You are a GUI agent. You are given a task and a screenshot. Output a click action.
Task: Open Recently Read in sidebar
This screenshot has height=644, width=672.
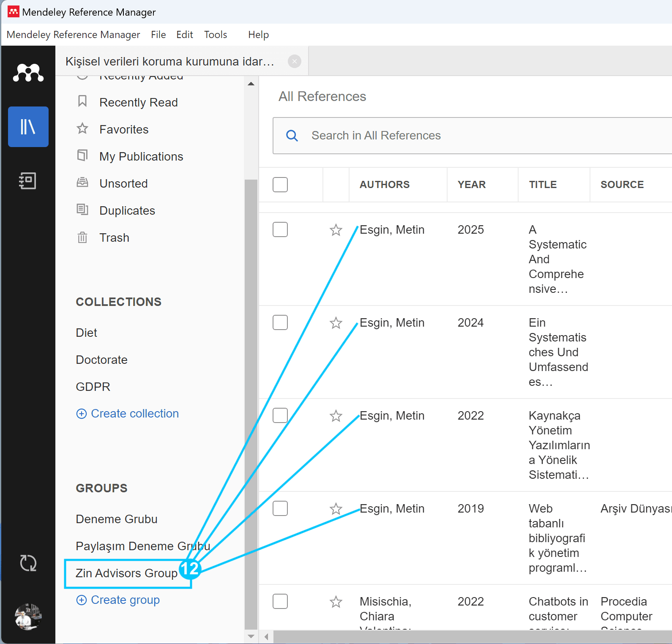(x=139, y=102)
